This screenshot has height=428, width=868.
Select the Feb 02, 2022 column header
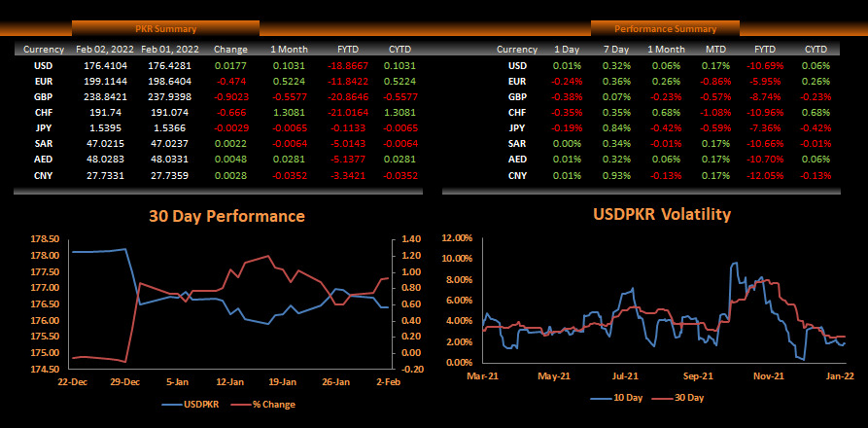[x=105, y=49]
